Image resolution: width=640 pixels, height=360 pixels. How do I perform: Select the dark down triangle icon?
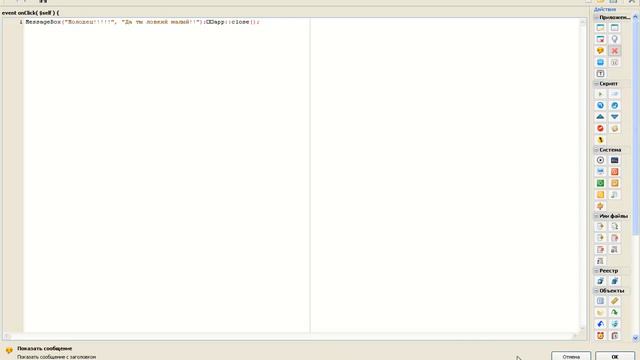[x=614, y=117]
